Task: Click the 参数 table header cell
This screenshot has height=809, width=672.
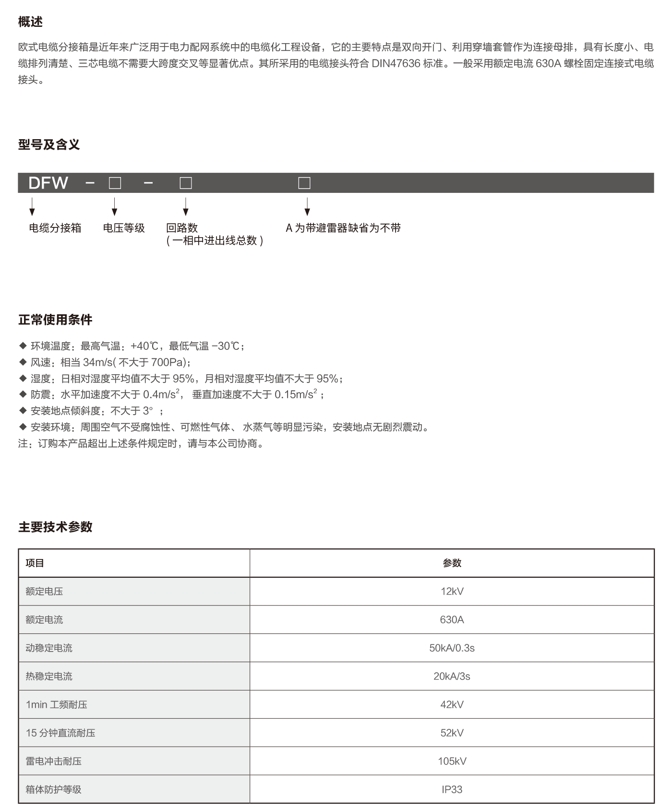Action: tap(452, 563)
